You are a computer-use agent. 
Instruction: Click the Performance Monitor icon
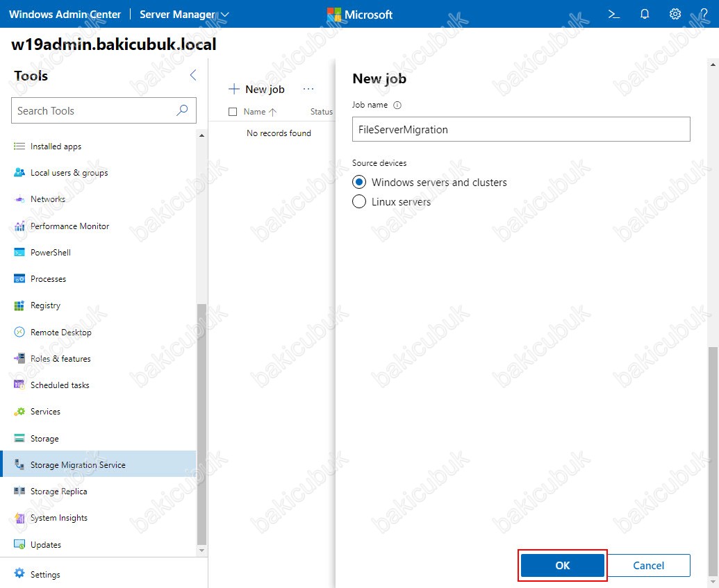[19, 226]
